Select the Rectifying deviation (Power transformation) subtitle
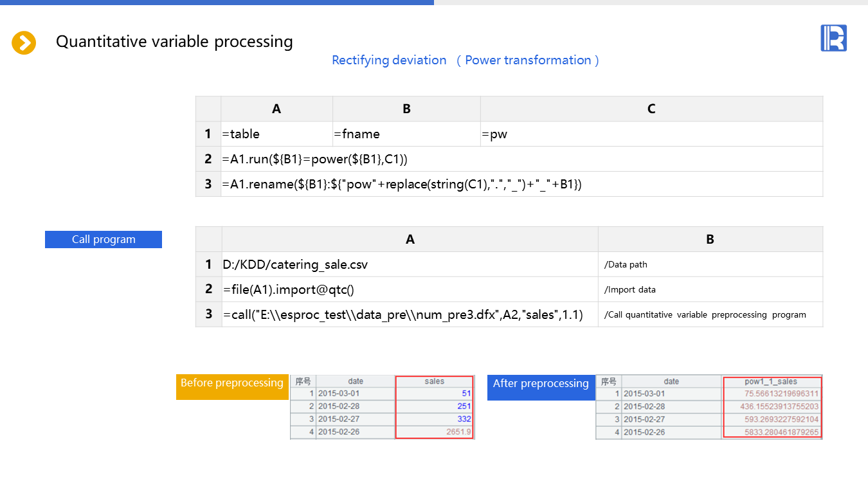The height and width of the screenshot is (488, 868). 466,60
